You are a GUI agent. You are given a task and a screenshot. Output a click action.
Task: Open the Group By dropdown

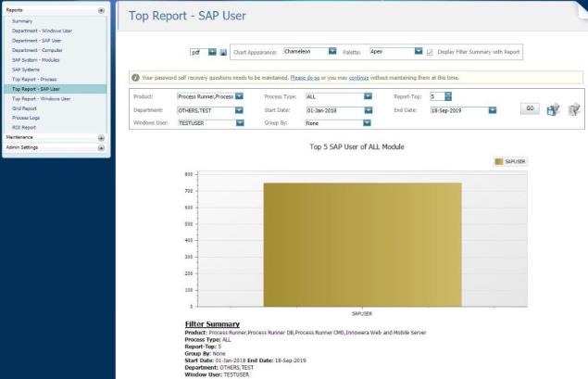point(367,123)
